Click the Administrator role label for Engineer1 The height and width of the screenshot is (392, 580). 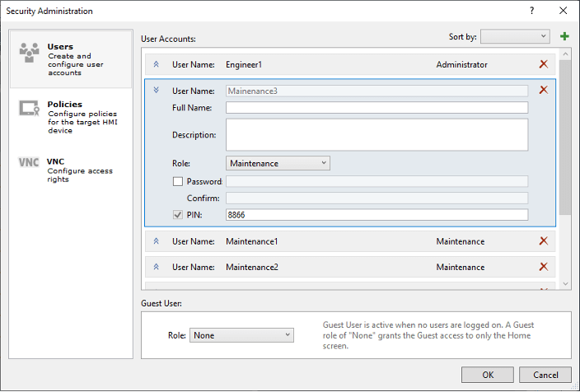point(461,64)
